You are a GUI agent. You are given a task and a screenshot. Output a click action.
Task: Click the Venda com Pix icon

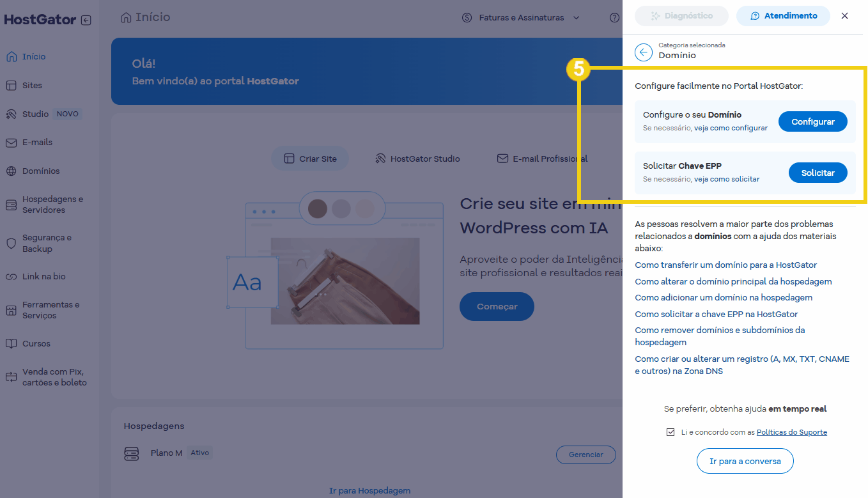[x=11, y=377]
